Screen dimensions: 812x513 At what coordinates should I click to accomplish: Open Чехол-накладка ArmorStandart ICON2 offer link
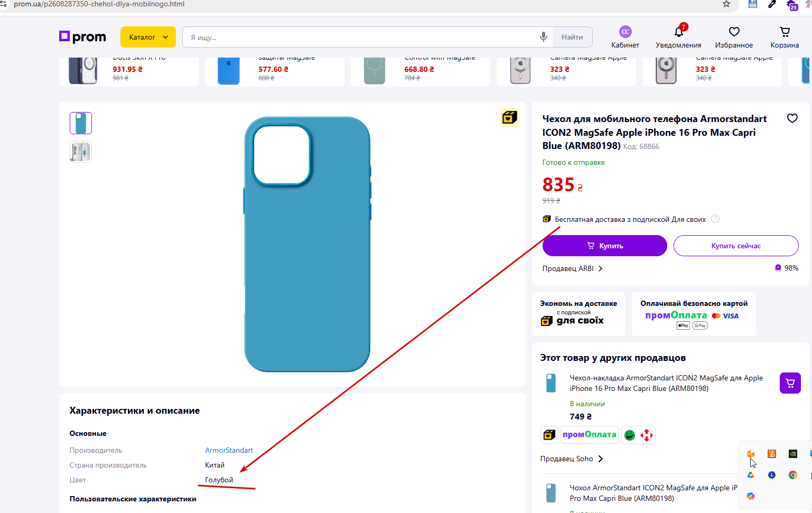pyautogui.click(x=666, y=383)
